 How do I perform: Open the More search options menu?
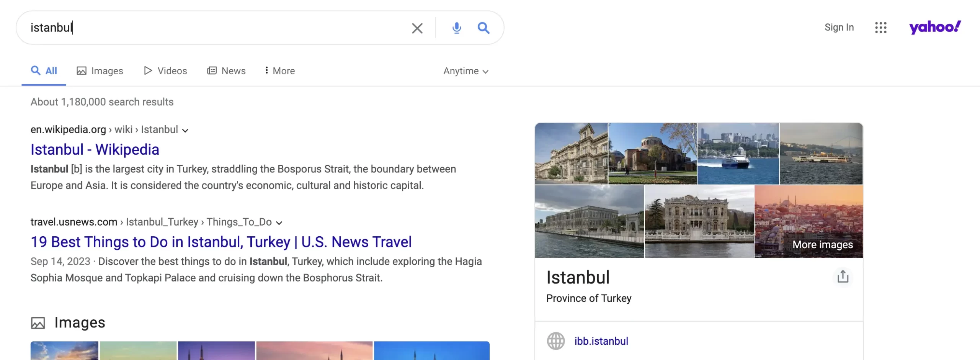(280, 71)
